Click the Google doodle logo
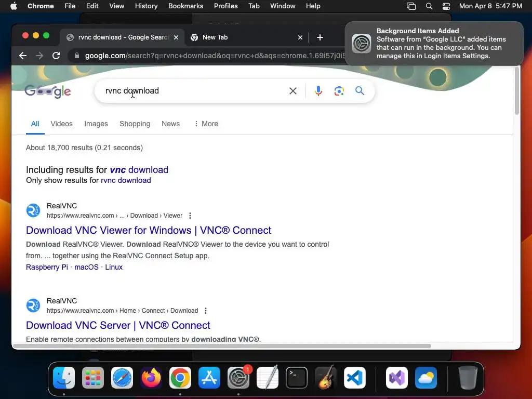532x399 pixels. pyautogui.click(x=48, y=91)
